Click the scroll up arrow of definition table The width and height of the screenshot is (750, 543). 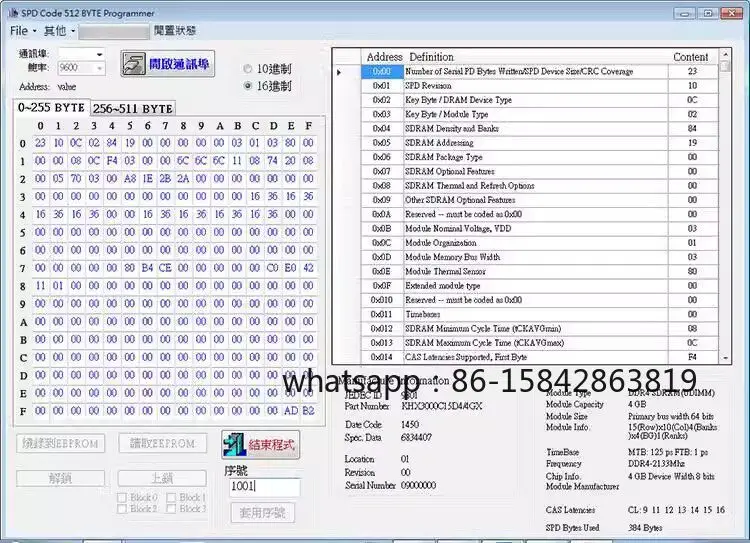[x=725, y=54]
